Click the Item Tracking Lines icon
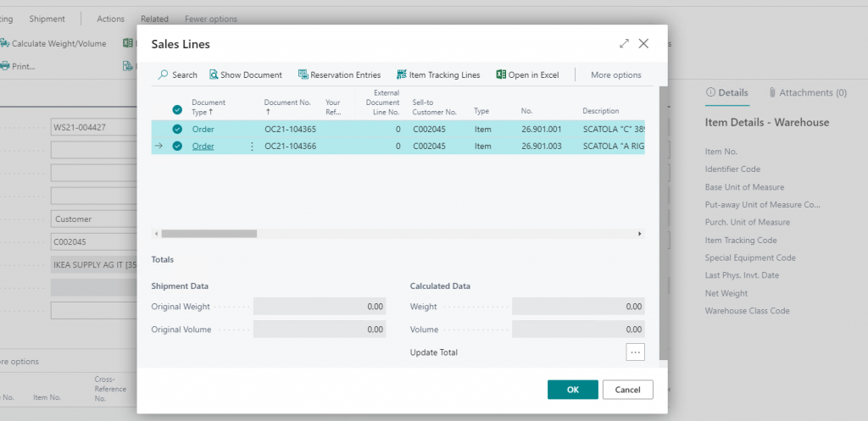The image size is (868, 421). [x=401, y=75]
